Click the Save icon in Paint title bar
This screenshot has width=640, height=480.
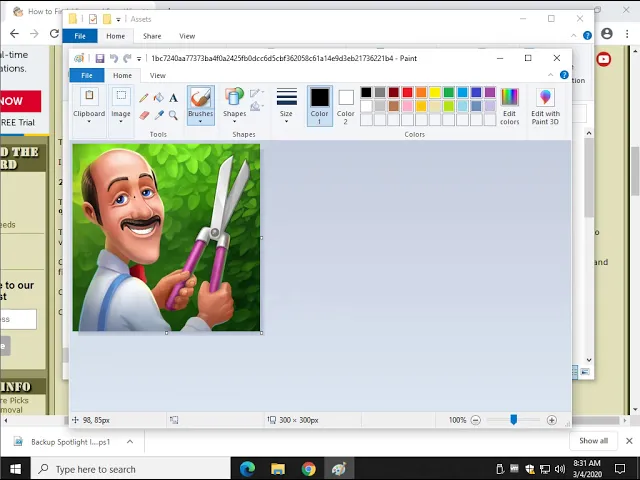[x=100, y=58]
